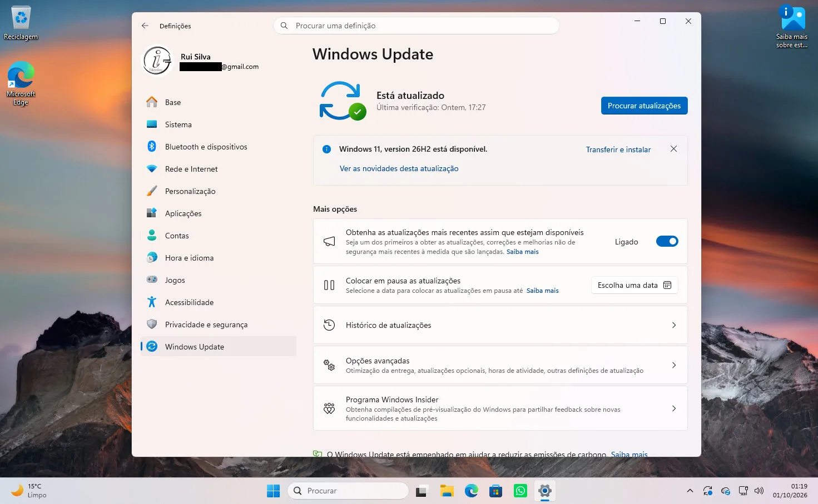Select 'Aplicações' in the sidebar
This screenshot has width=818, height=504.
219,213
